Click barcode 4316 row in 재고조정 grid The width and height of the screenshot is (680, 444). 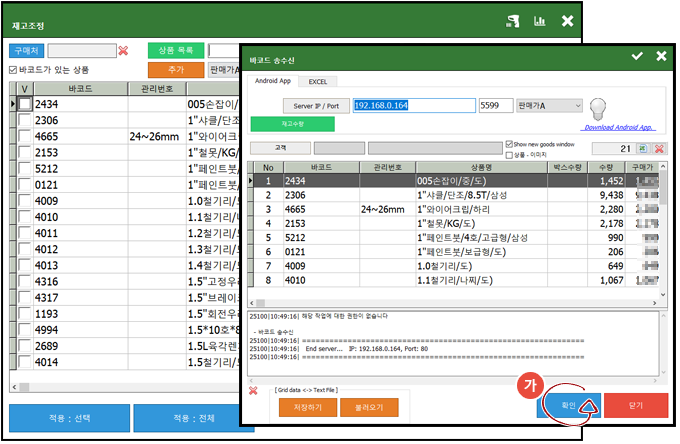point(128,281)
